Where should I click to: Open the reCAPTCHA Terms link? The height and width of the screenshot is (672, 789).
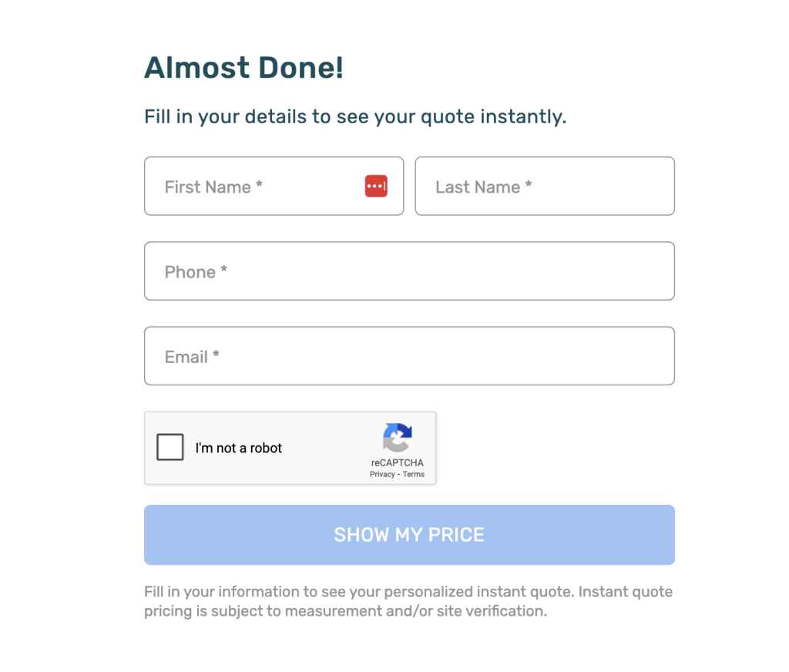414,475
